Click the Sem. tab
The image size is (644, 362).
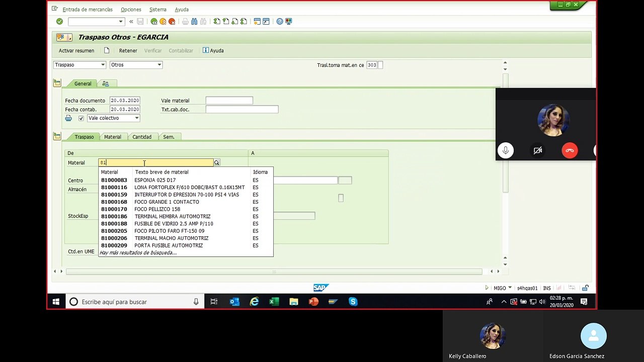[169, 137]
